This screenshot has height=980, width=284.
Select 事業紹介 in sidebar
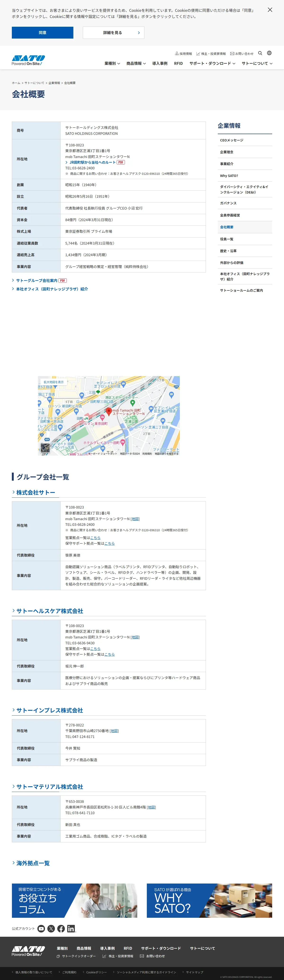[245, 164]
